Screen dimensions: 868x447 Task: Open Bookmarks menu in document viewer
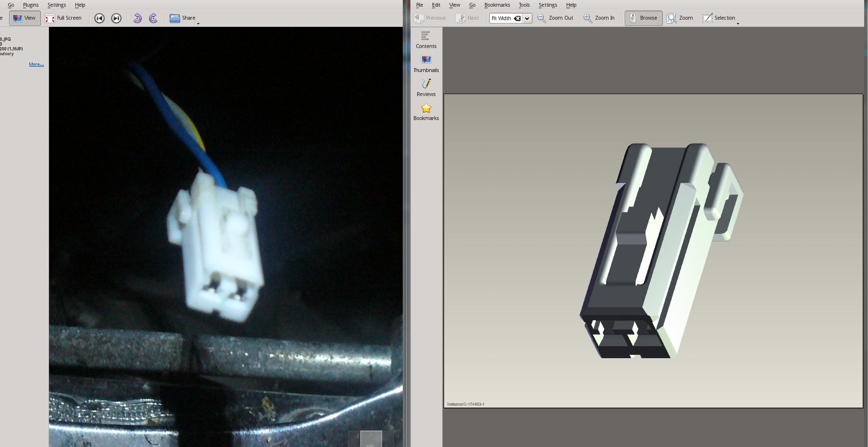497,5
